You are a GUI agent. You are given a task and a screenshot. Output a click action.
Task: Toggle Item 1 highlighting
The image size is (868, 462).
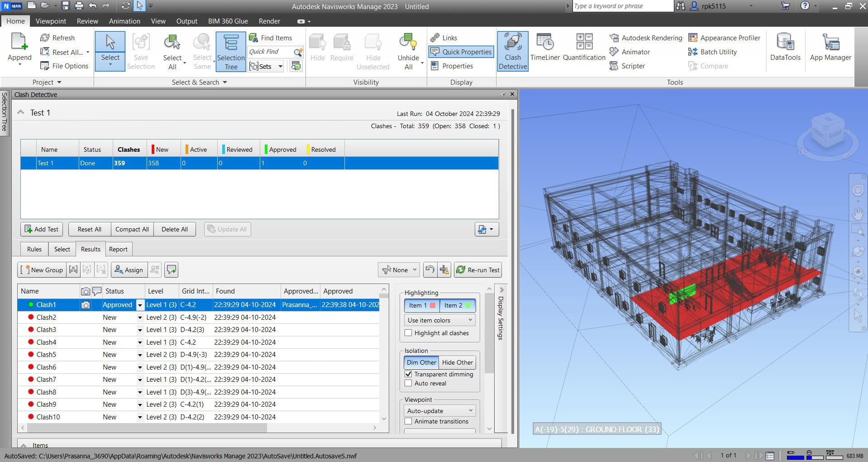[422, 305]
